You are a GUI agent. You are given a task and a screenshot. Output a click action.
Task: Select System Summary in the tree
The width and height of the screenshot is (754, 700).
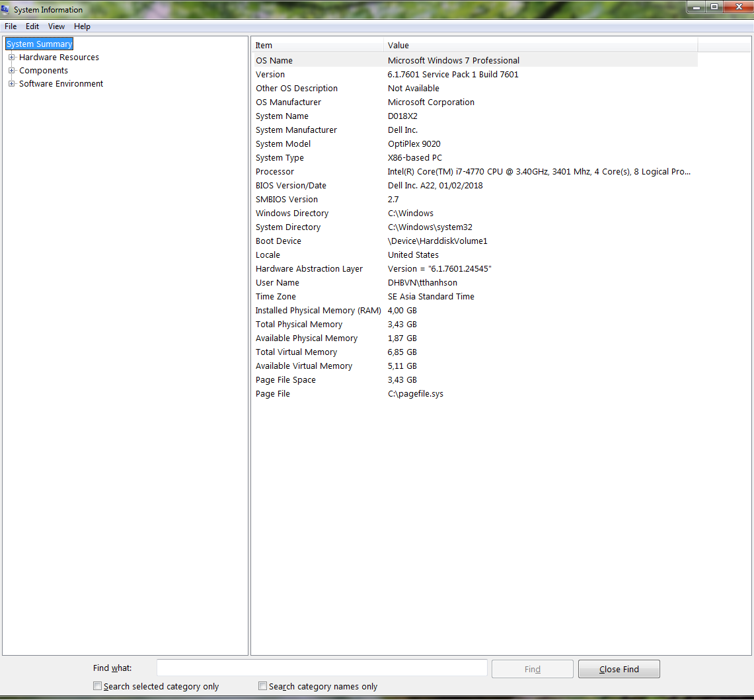(x=40, y=44)
